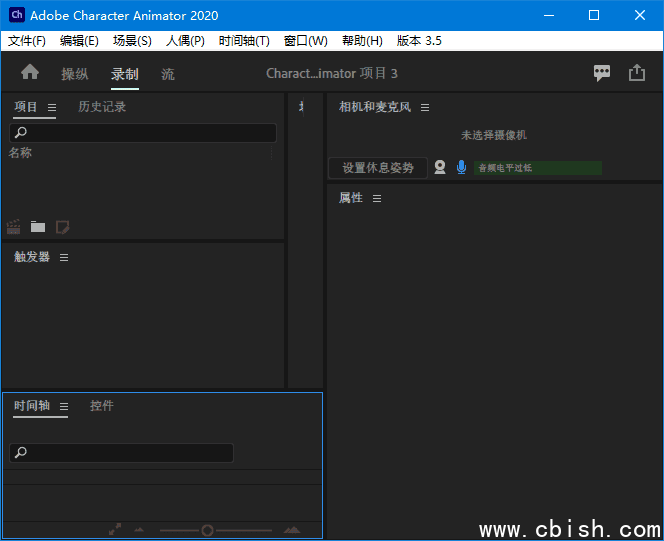Image resolution: width=664 pixels, height=541 pixels.
Task: Click the Character Animator Ch title bar icon
Action: coord(17,15)
